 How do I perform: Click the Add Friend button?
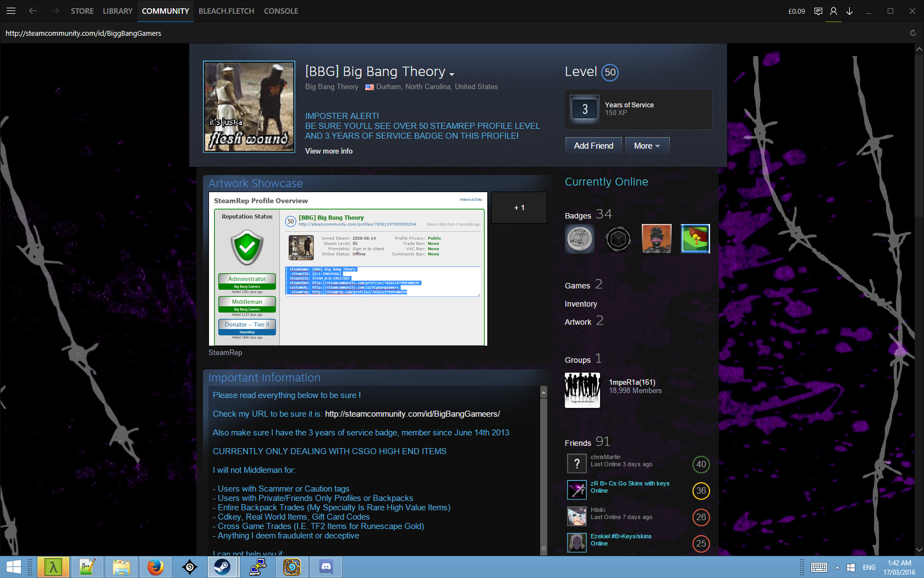point(593,146)
